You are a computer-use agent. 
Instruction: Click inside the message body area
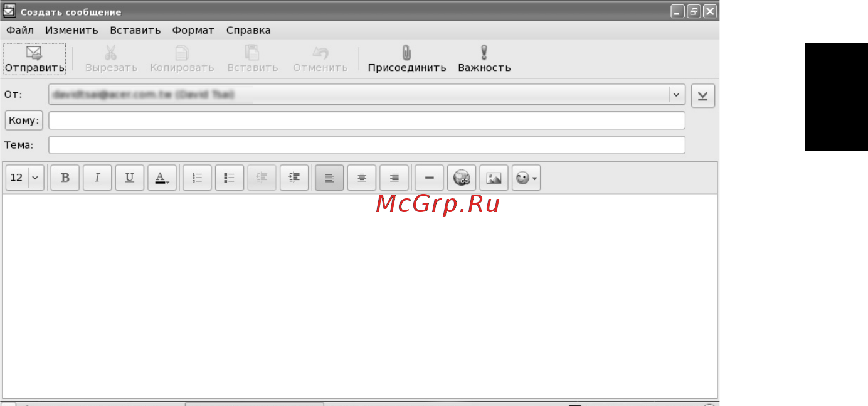(360, 296)
